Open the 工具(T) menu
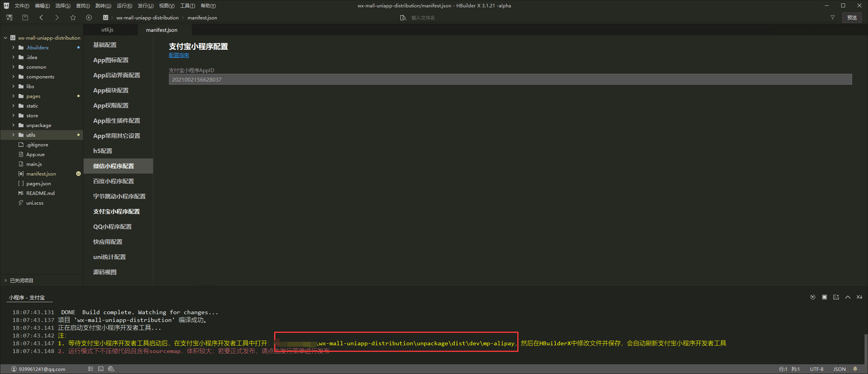868x374 pixels. (188, 6)
